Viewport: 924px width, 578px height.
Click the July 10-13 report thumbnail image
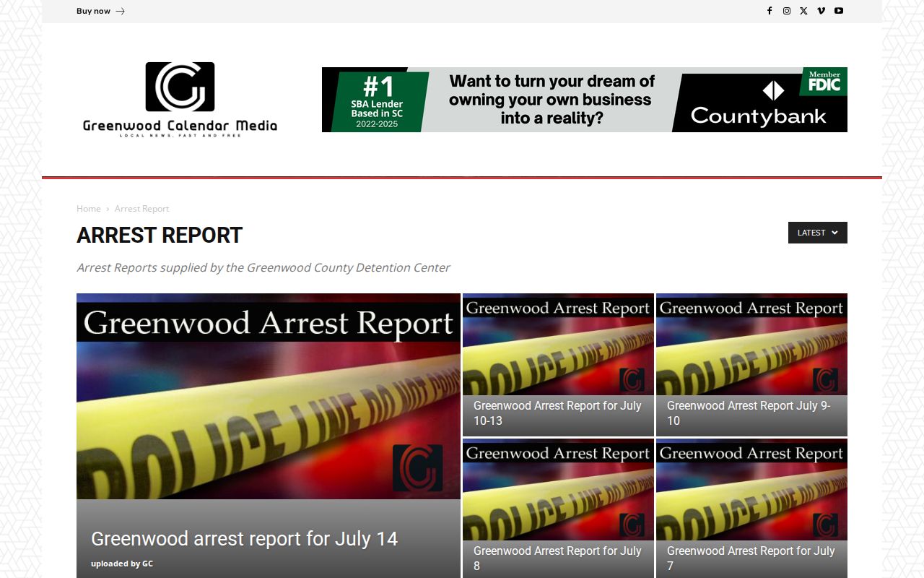click(558, 344)
